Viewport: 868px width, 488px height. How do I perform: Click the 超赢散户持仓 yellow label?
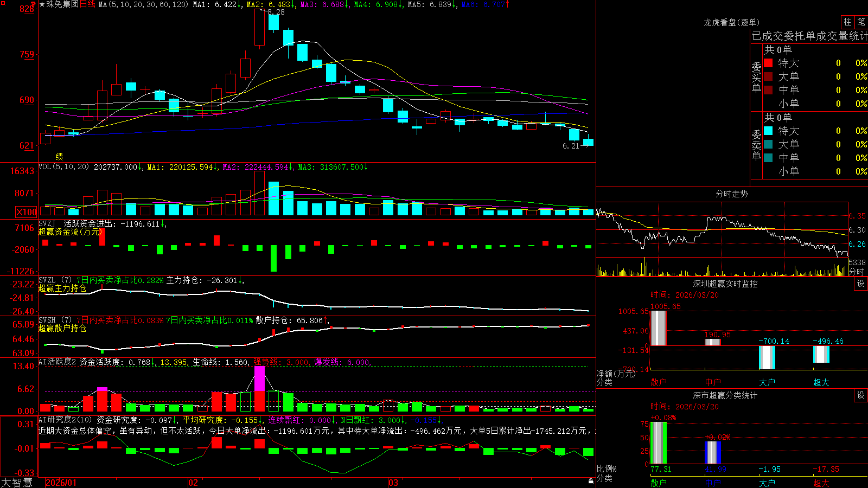click(x=62, y=329)
